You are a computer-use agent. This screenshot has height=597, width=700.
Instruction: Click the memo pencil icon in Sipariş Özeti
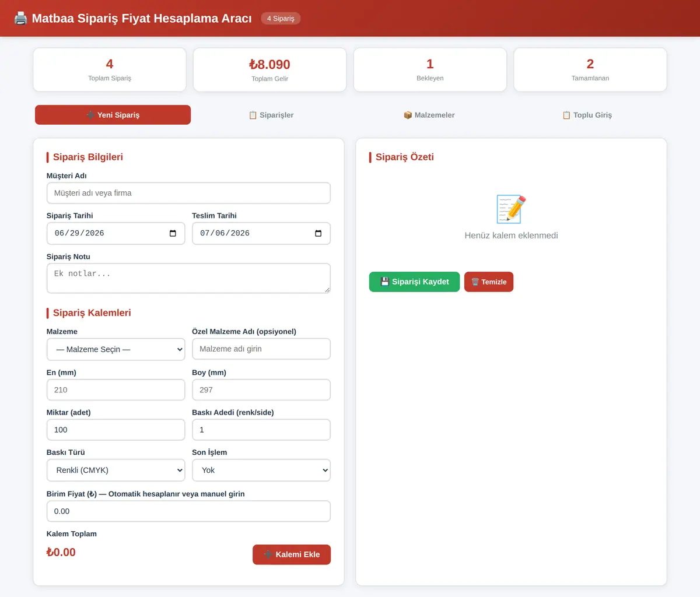pyautogui.click(x=511, y=209)
